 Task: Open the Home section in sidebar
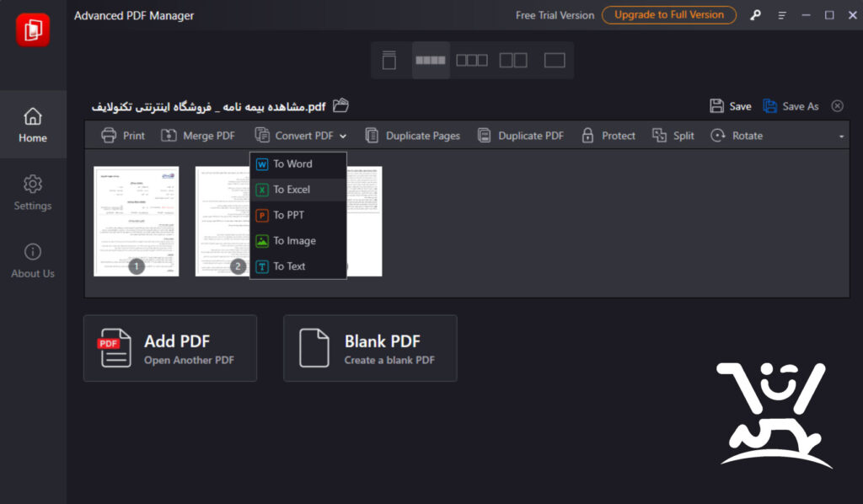(x=33, y=125)
